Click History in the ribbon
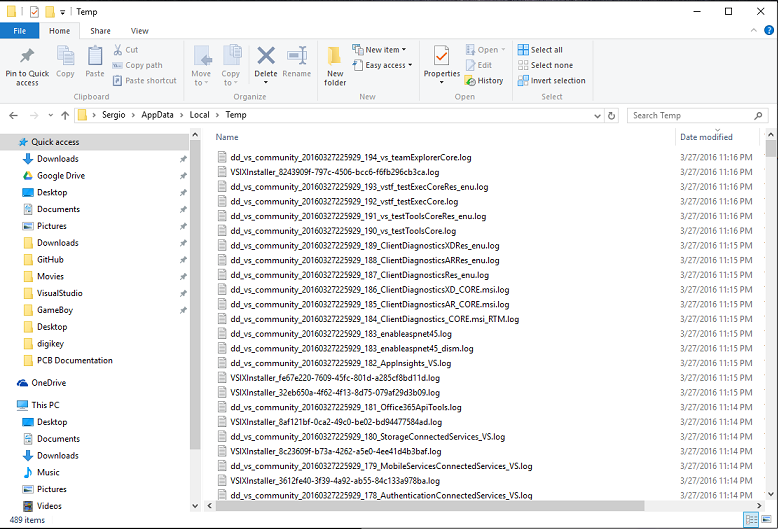Screen dimensions: 778x529 (484, 80)
